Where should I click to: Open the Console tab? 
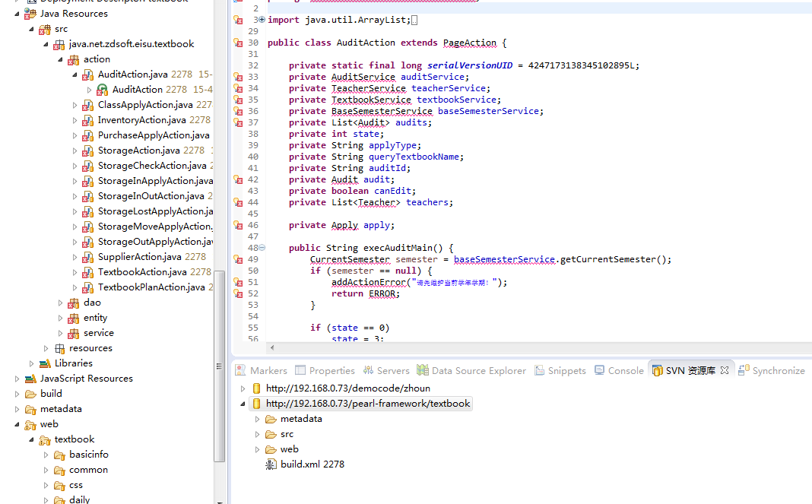[619, 371]
